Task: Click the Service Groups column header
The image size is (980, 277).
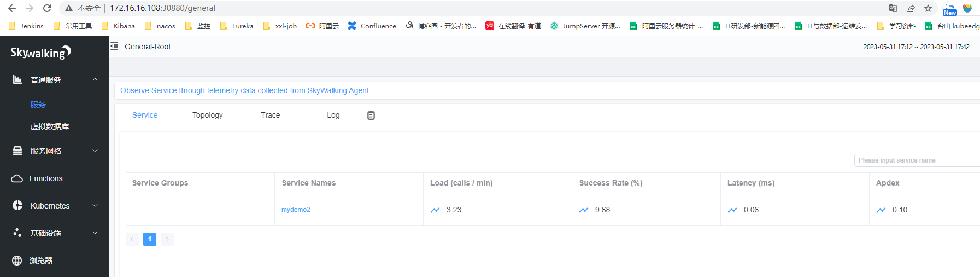Action: 160,183
